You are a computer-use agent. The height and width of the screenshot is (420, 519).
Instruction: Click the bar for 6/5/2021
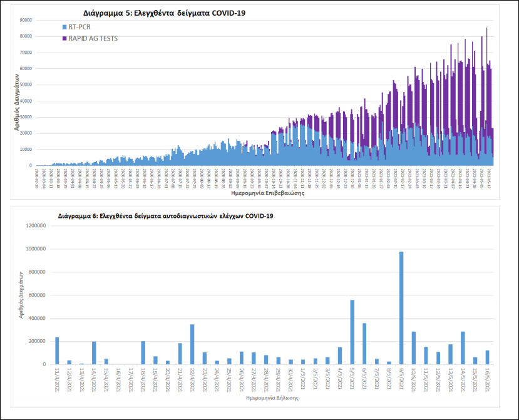(x=364, y=343)
